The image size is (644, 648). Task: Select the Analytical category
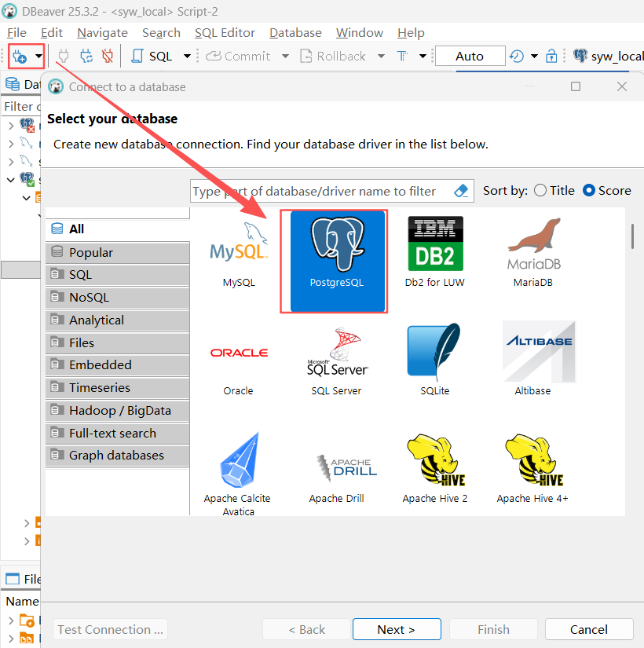coord(117,320)
